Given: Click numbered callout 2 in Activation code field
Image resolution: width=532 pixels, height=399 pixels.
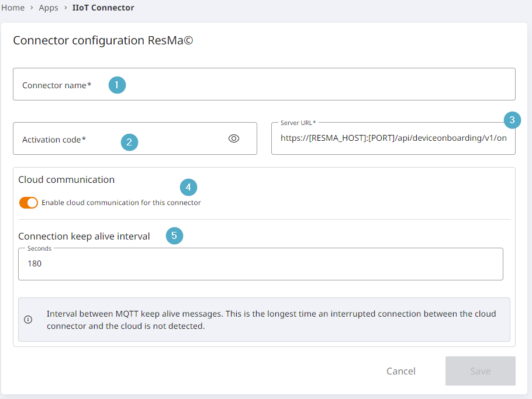Looking at the screenshot, I should (x=129, y=142).
